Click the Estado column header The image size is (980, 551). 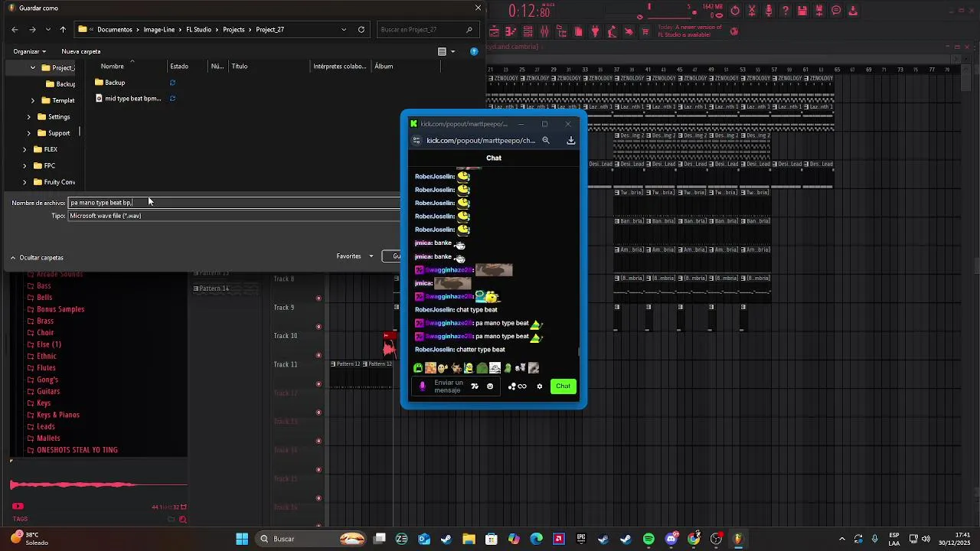(x=179, y=66)
